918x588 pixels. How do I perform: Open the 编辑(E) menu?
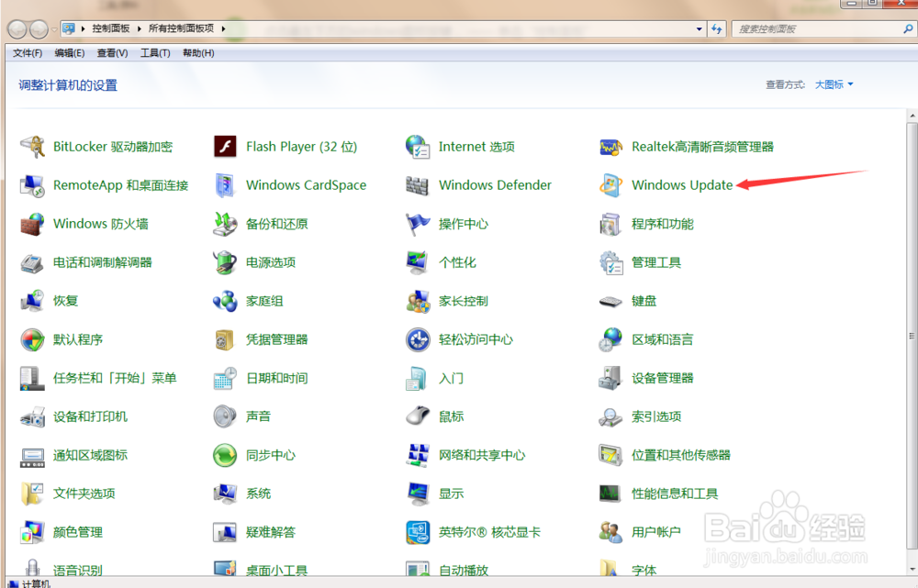[70, 53]
